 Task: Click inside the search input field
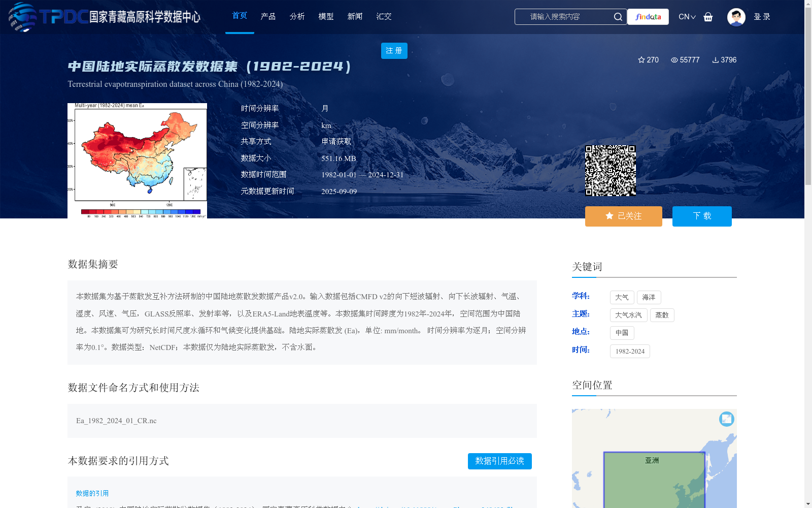tap(563, 17)
